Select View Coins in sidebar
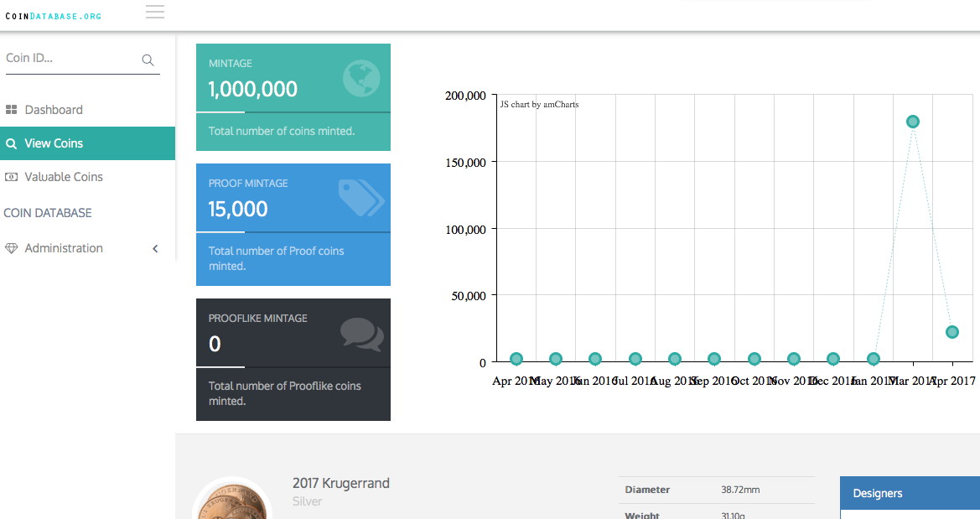Viewport: 980px width, 519px height. (x=54, y=143)
